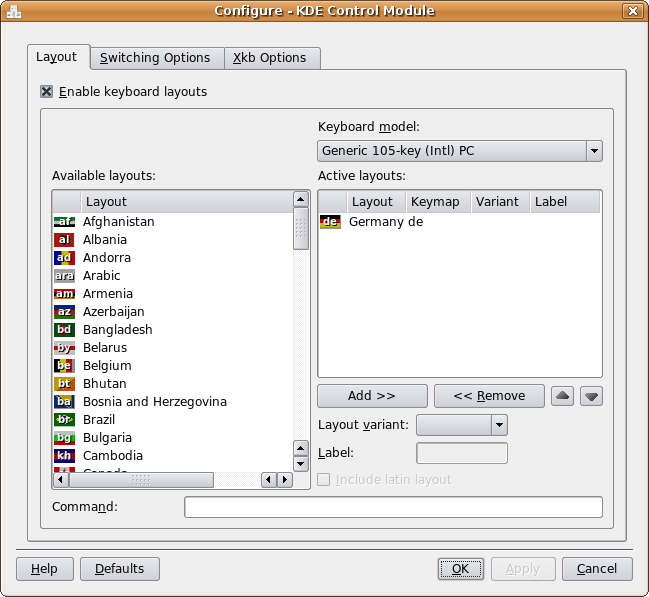Click the Apply button
The image size is (649, 597).
(x=523, y=569)
